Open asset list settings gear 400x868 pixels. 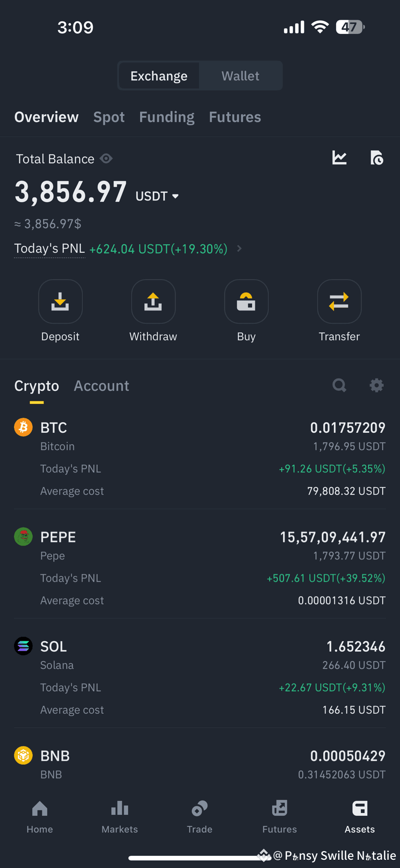click(x=376, y=385)
